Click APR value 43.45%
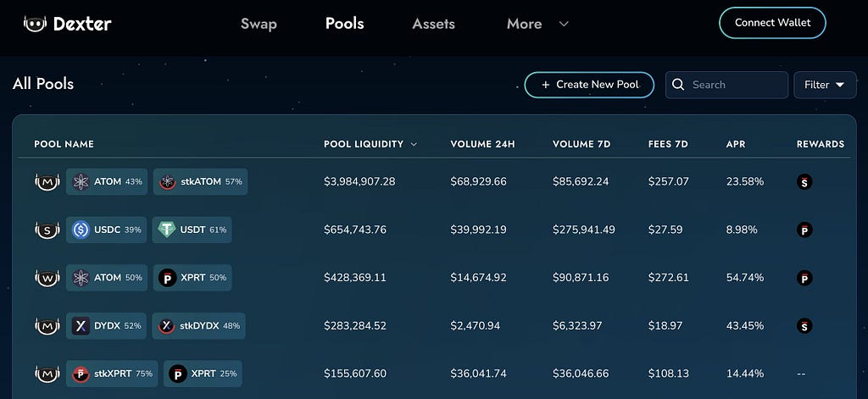Viewport: 868px width, 399px height. (745, 326)
